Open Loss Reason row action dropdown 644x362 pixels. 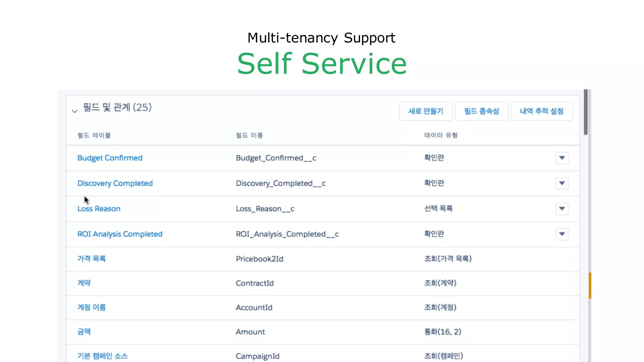tap(562, 209)
